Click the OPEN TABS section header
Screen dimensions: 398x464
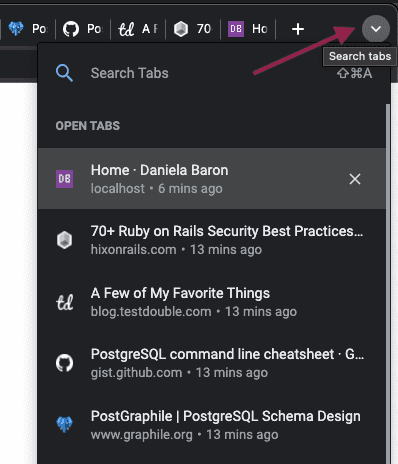tap(88, 126)
